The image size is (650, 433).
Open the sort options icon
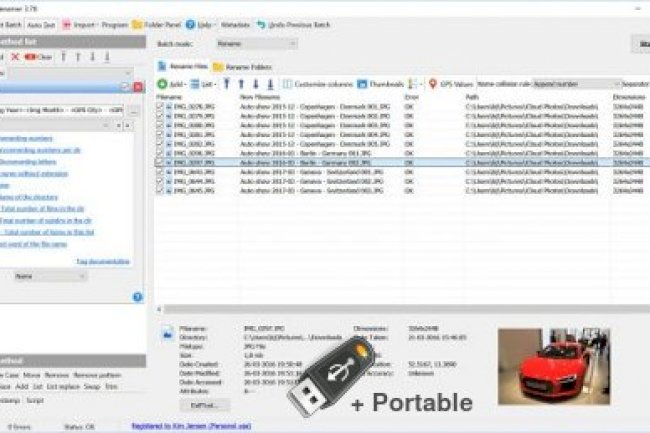coord(412,84)
